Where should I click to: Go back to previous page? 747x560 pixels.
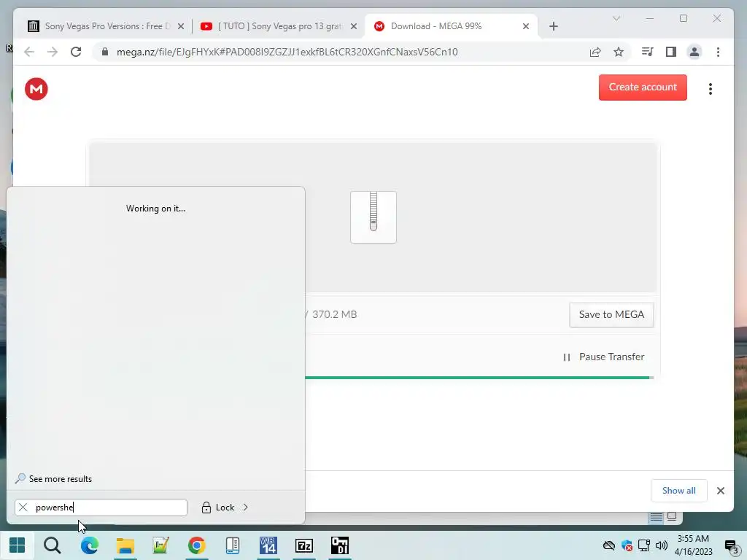(29, 52)
